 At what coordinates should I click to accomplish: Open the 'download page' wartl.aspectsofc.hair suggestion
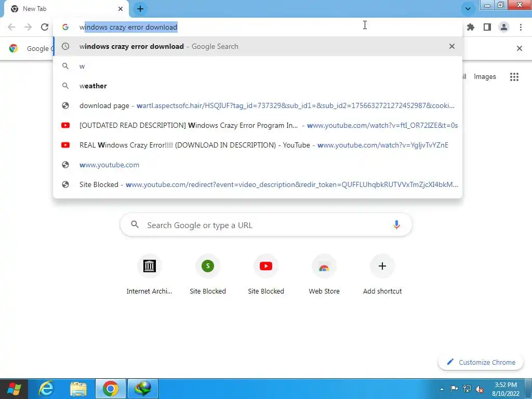[x=258, y=105]
